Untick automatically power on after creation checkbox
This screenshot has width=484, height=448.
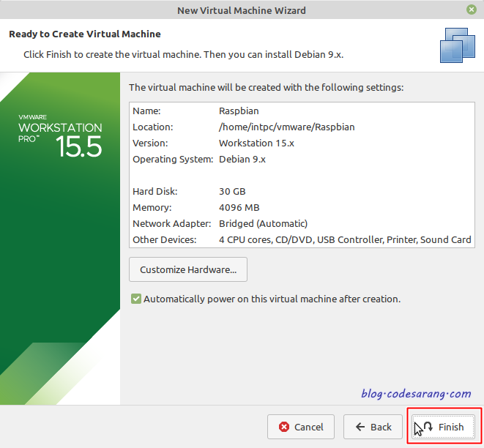[x=135, y=299]
